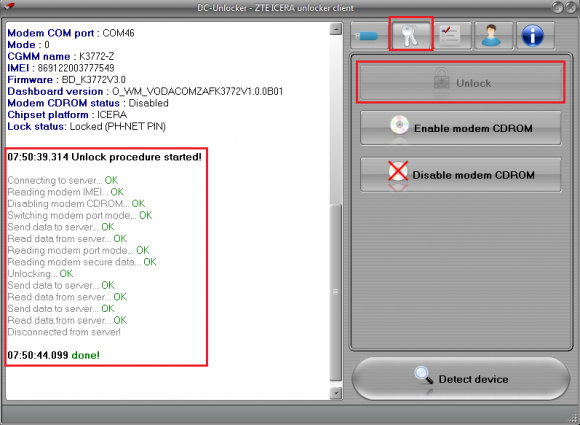Click the DC-Unlocker logo in title bar

(10, 6)
